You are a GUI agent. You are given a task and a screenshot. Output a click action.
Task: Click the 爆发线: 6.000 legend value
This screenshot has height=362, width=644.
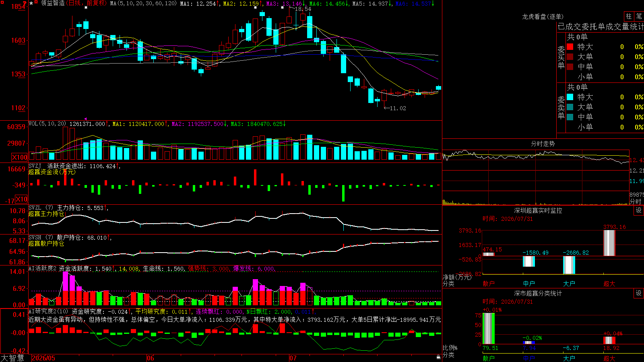(254, 269)
